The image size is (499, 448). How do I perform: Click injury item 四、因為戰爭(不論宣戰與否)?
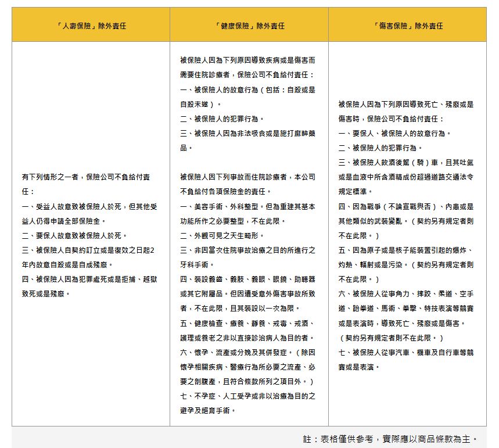(406, 206)
